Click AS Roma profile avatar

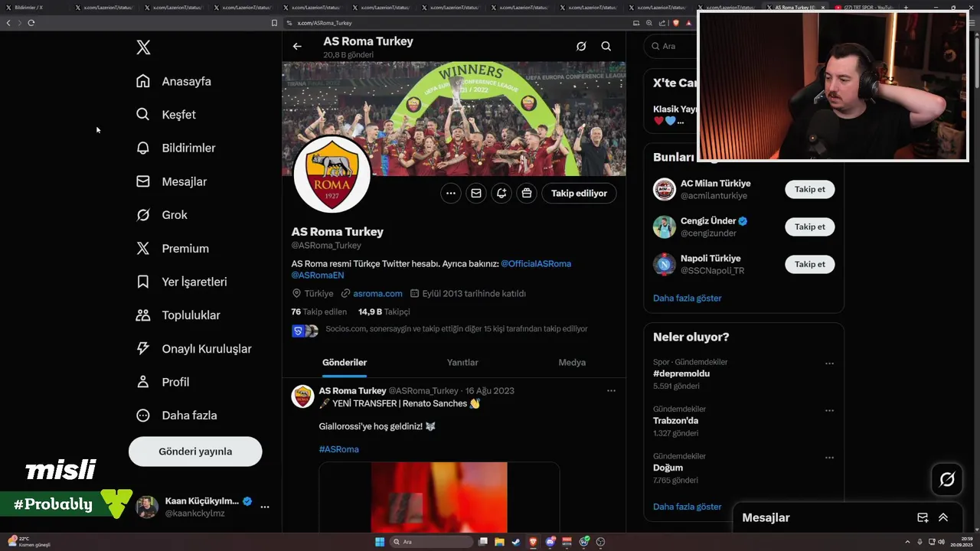(332, 174)
